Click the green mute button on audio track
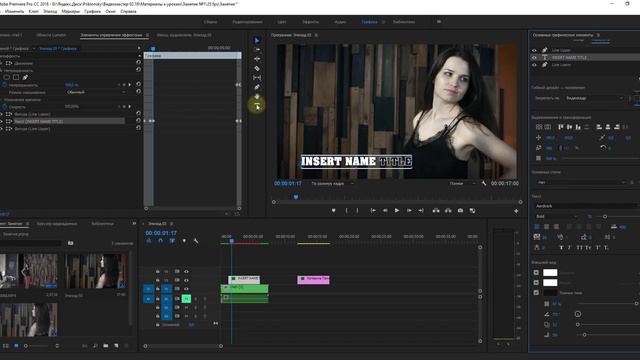Screen dimensions: 640x360 coord(186,299)
